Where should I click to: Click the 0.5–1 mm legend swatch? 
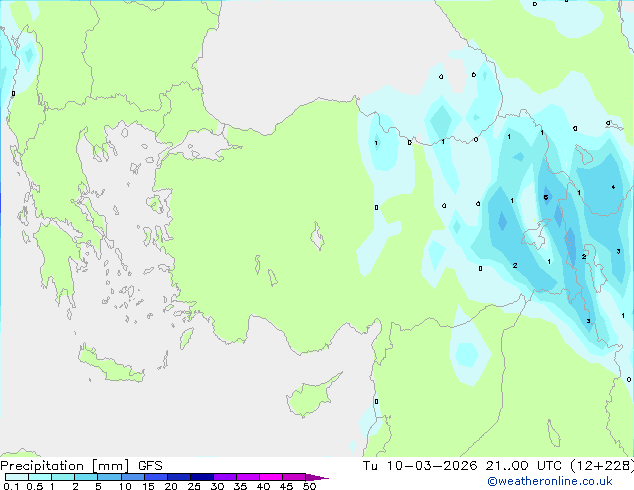click(40, 477)
